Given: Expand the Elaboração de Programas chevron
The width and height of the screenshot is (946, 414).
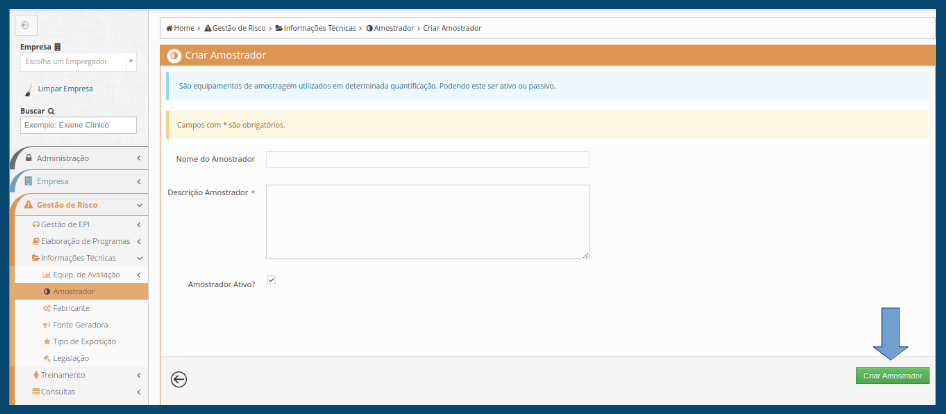Looking at the screenshot, I should click(139, 241).
